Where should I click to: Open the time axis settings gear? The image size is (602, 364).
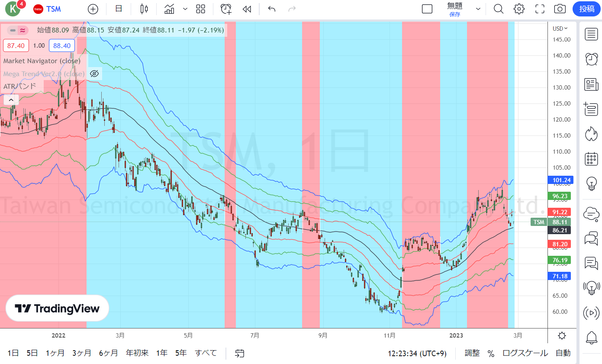point(562,335)
